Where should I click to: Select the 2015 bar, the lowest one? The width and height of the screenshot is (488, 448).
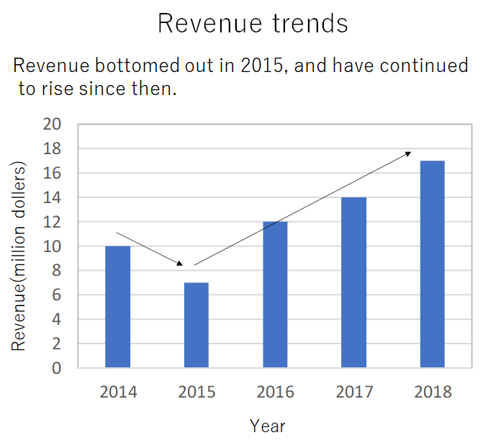coord(196,325)
